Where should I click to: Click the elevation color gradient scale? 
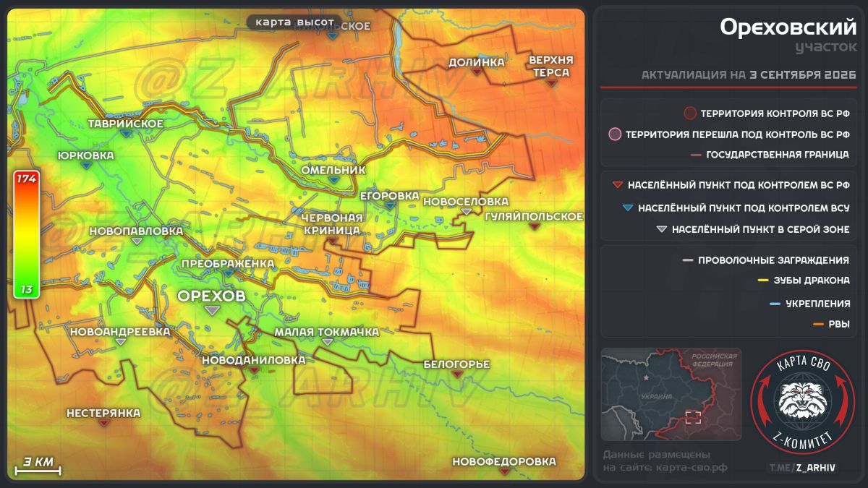(26, 235)
